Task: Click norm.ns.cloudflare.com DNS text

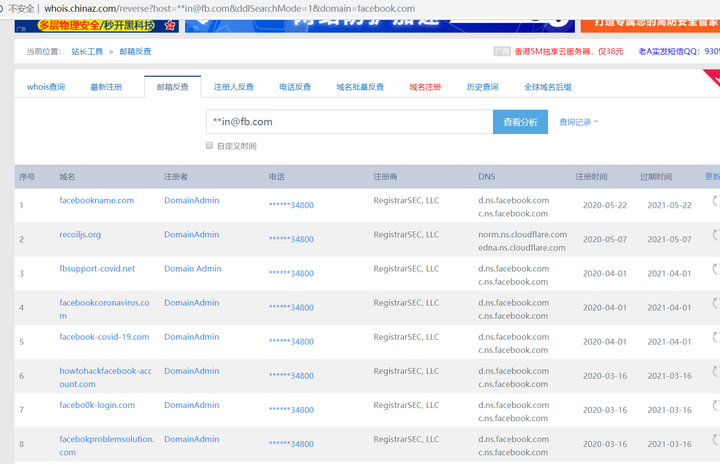Action: [x=523, y=235]
